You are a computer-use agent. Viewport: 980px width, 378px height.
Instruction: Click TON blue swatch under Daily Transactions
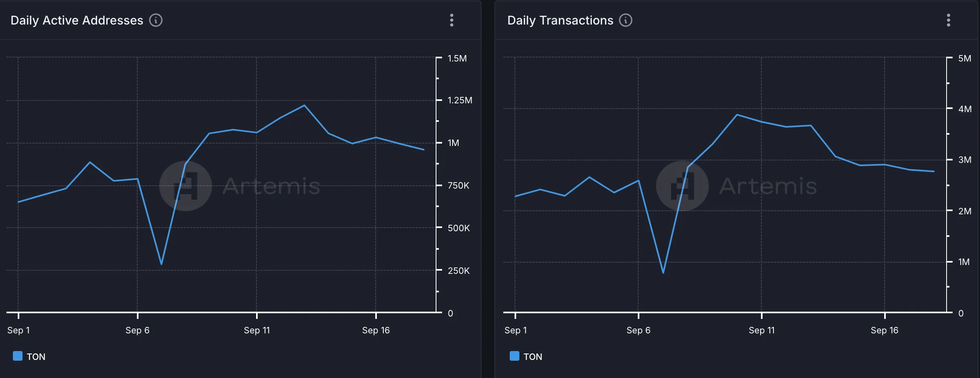click(x=515, y=356)
